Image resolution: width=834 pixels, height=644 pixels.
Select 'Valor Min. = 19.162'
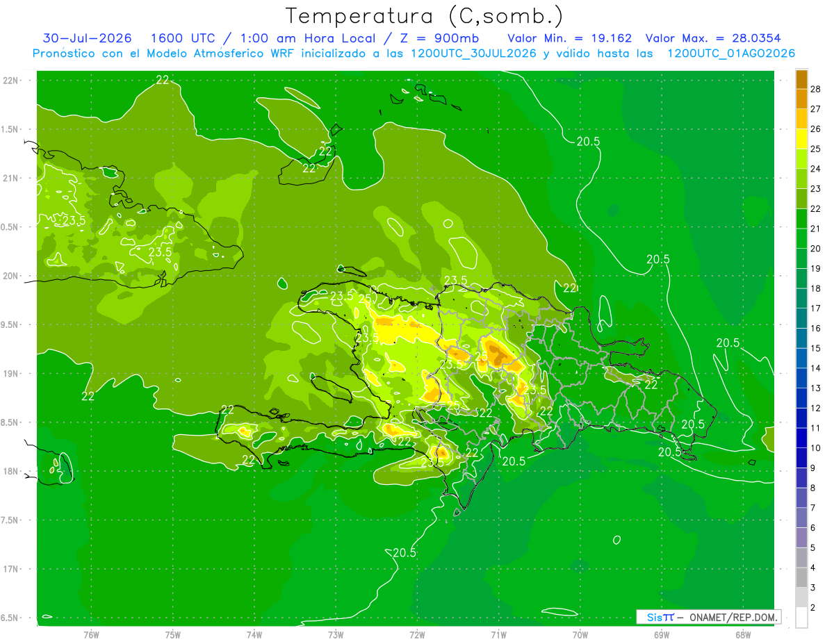pyautogui.click(x=570, y=38)
